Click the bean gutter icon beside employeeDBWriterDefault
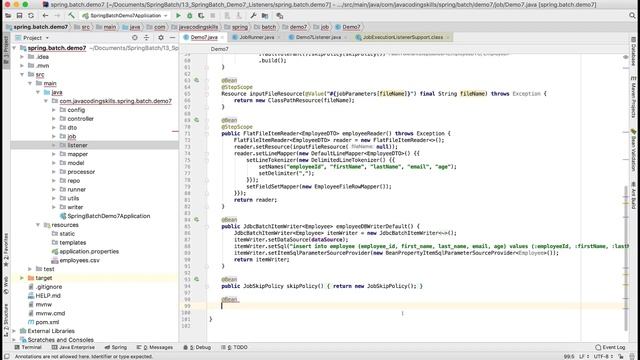Viewport: 640px width, 360px height. (196, 220)
